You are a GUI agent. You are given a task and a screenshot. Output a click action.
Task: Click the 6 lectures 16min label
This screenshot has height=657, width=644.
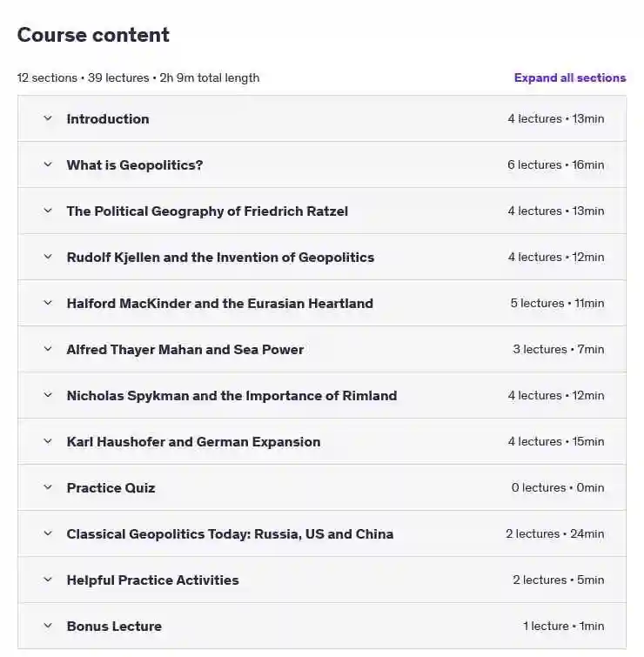point(555,164)
